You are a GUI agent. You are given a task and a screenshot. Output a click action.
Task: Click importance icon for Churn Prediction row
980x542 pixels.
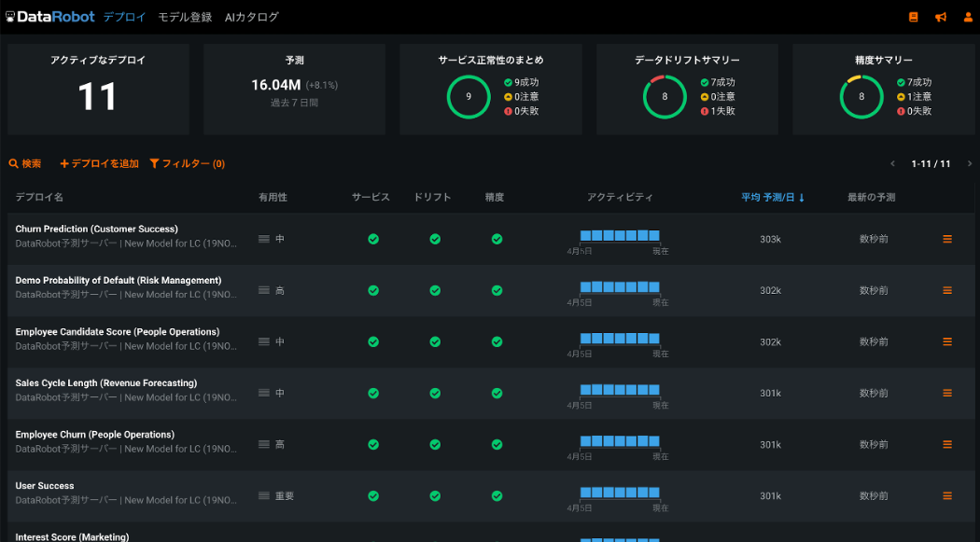264,239
